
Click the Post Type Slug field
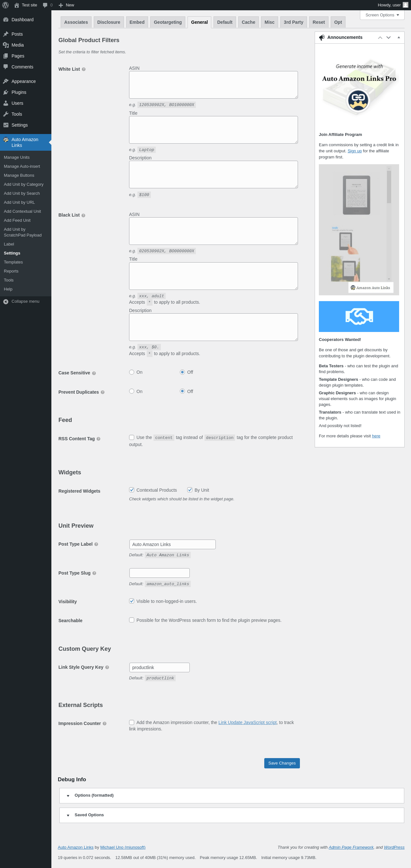(x=160, y=573)
